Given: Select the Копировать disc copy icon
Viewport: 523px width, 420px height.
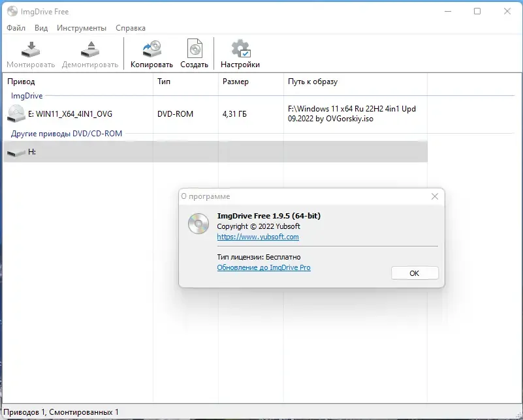Looking at the screenshot, I should (151, 49).
